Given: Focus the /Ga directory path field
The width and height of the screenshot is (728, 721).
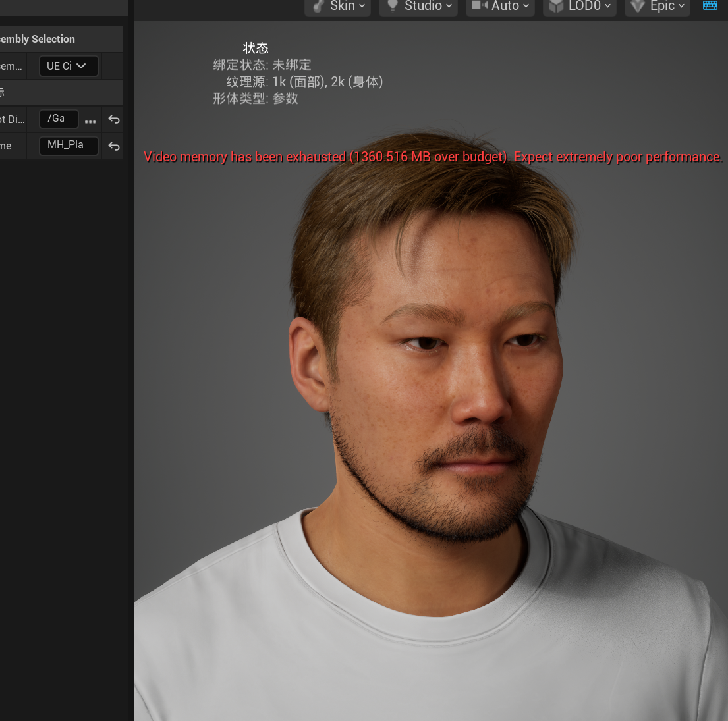Looking at the screenshot, I should (x=59, y=119).
